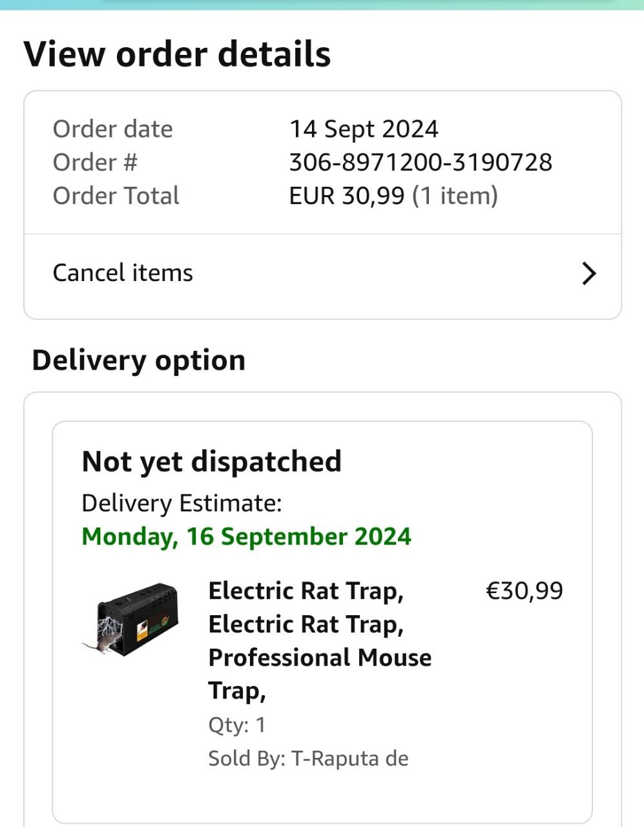This screenshot has height=827, width=644.
Task: Open the Electric Rat Trap product title
Action: coord(319,640)
